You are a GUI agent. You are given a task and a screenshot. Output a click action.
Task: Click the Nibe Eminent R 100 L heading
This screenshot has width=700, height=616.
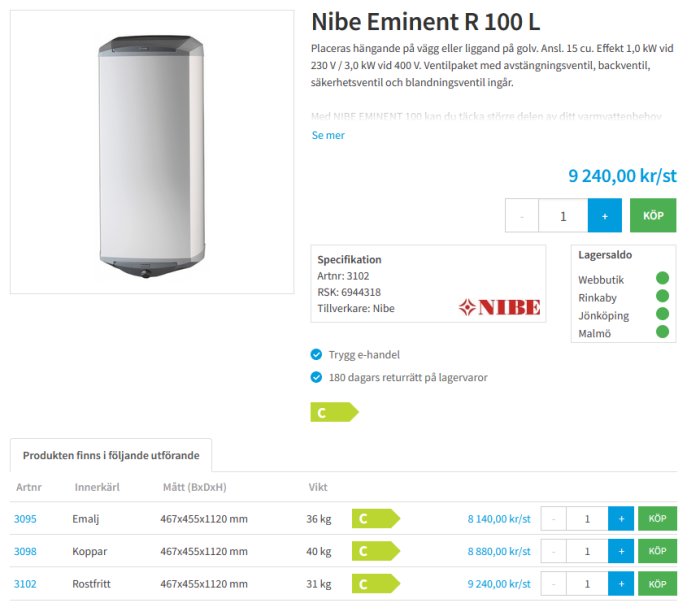(426, 22)
